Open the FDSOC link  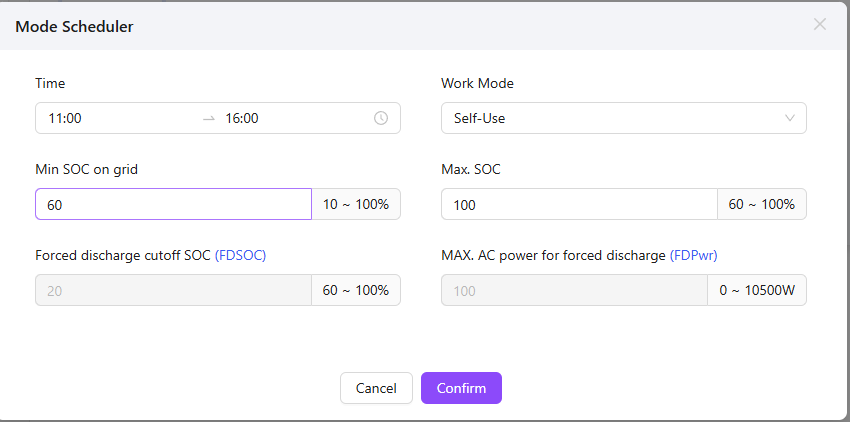[x=240, y=255]
